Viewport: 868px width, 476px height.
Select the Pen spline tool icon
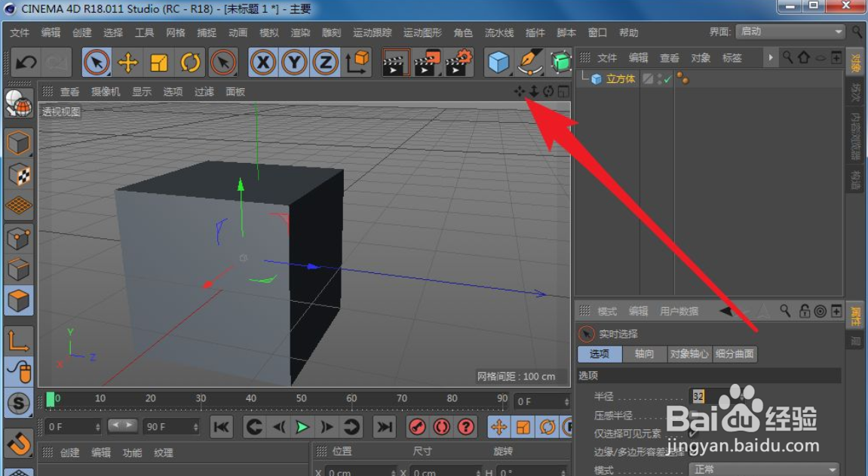point(530,62)
